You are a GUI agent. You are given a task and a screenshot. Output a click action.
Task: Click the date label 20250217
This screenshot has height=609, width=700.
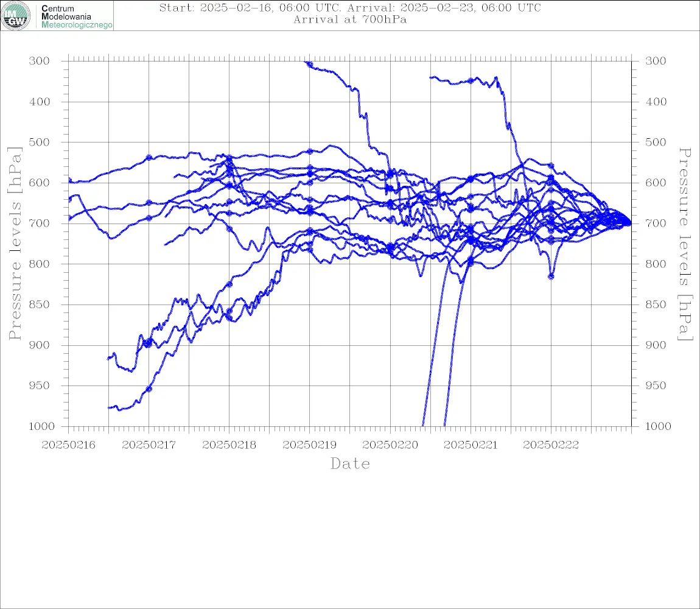[x=149, y=445]
